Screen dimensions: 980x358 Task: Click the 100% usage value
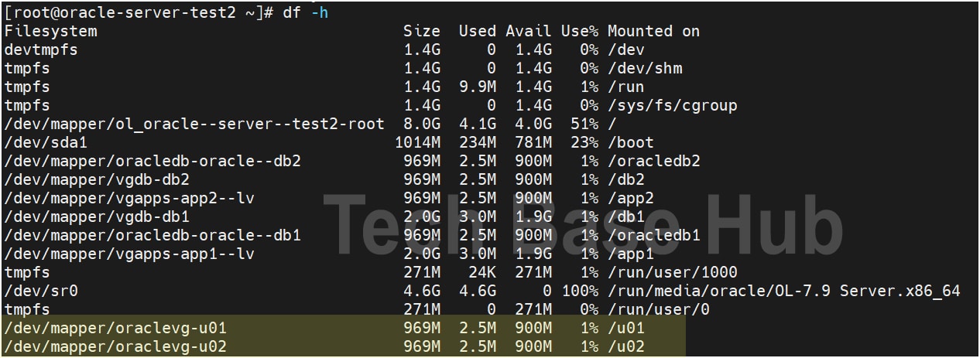point(580,292)
